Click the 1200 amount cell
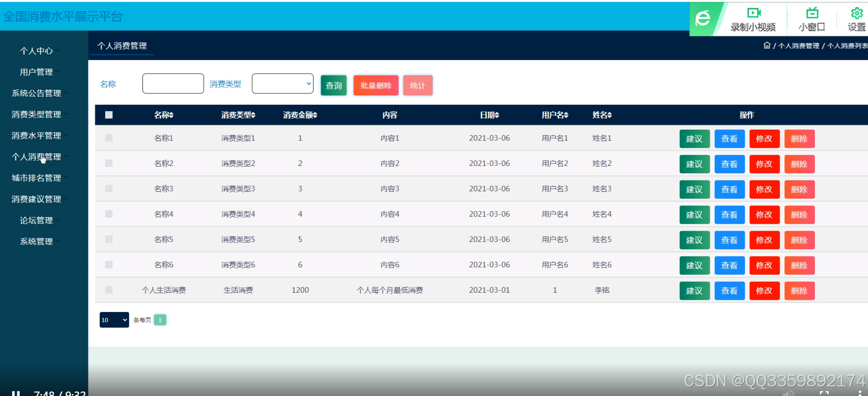This screenshot has height=396, width=868. pyautogui.click(x=300, y=290)
